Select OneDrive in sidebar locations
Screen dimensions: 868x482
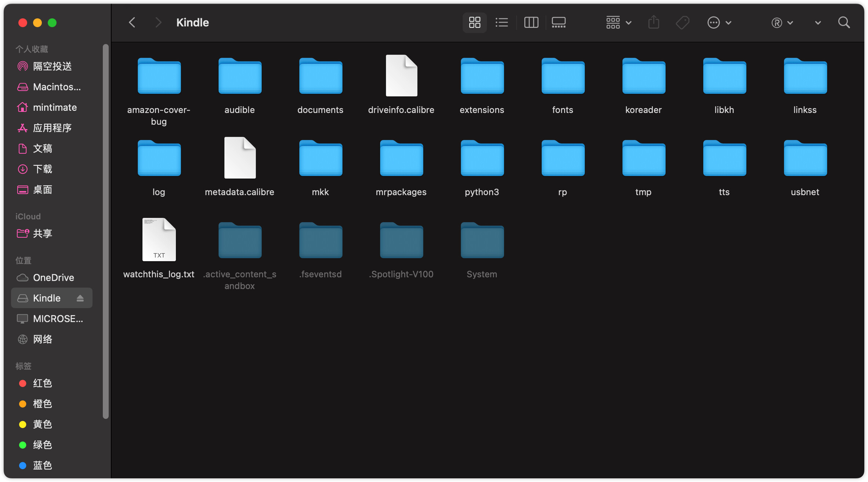[53, 278]
